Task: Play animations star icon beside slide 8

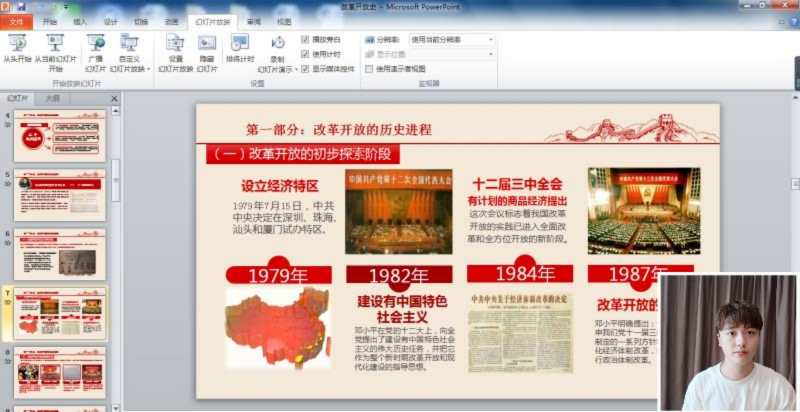Action: (8, 361)
